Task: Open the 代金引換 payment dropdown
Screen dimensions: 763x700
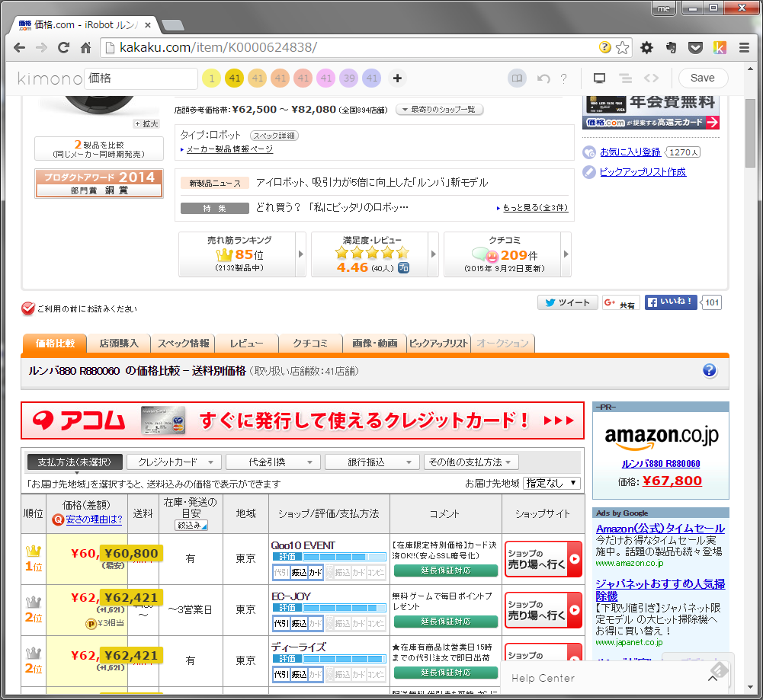Action: pos(273,462)
